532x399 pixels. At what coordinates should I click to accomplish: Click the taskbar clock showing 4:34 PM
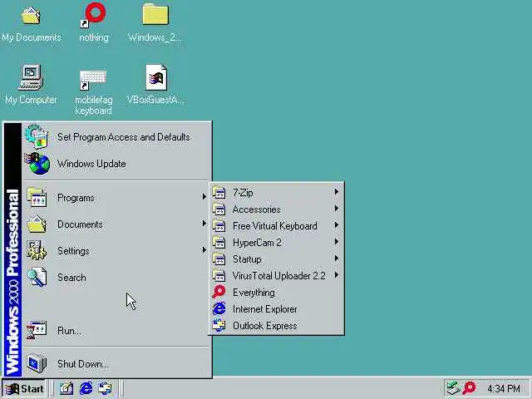point(504,388)
